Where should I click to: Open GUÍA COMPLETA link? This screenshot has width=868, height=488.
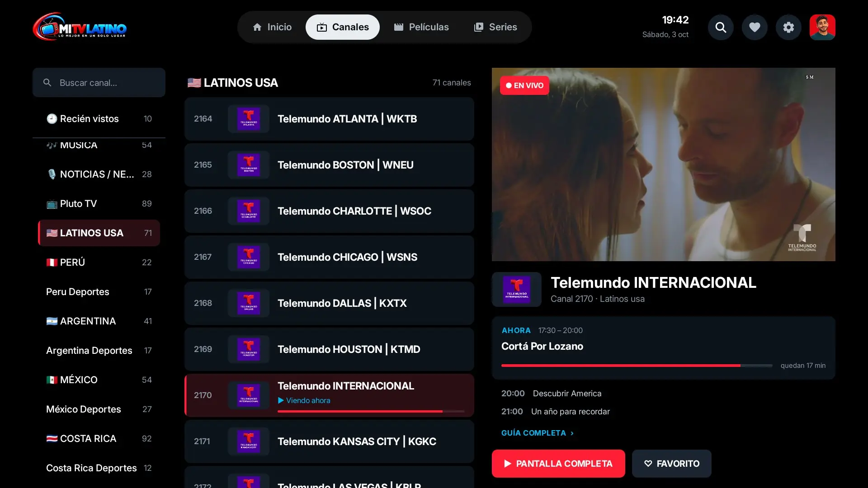[538, 433]
